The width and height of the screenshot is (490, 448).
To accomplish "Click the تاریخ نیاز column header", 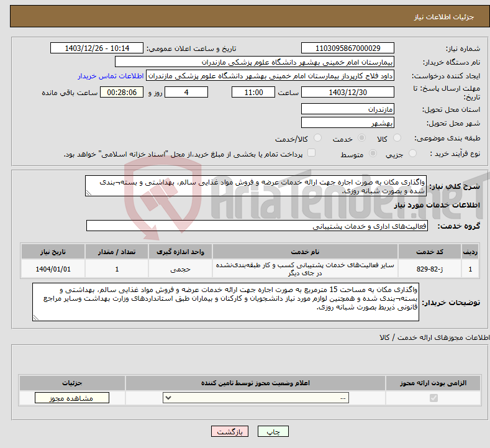I will click(x=53, y=252).
